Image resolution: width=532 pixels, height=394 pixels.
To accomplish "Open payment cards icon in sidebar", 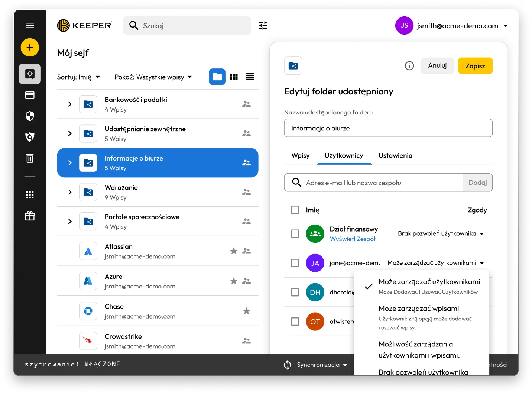I will point(30,95).
